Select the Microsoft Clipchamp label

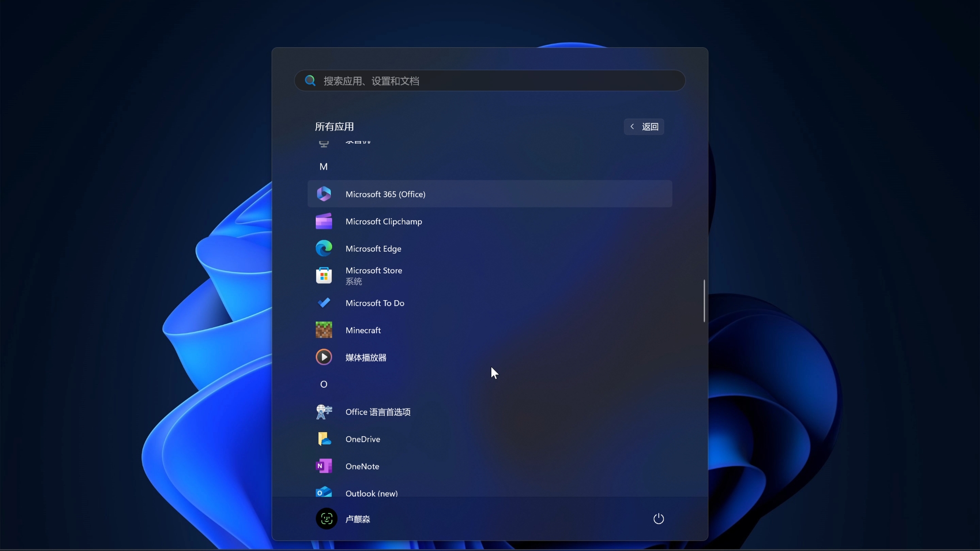[x=383, y=221]
